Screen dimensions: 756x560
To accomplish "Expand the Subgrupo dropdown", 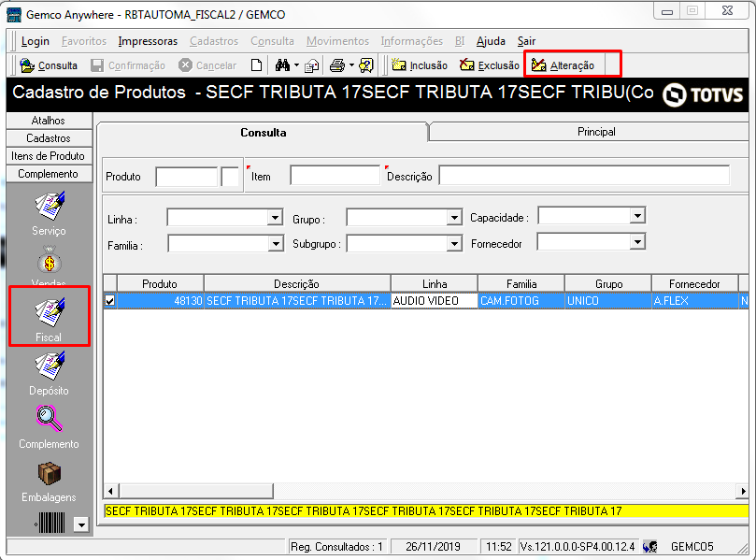I will click(x=454, y=244).
